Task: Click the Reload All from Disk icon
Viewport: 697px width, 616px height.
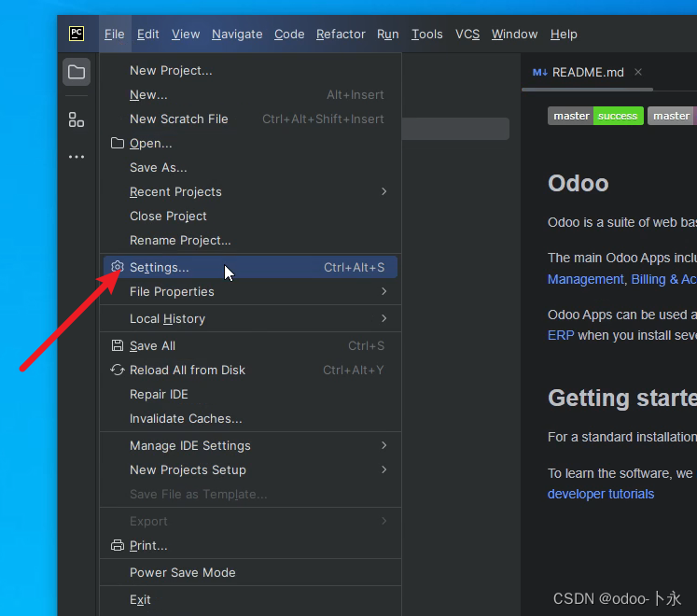Action: (117, 370)
